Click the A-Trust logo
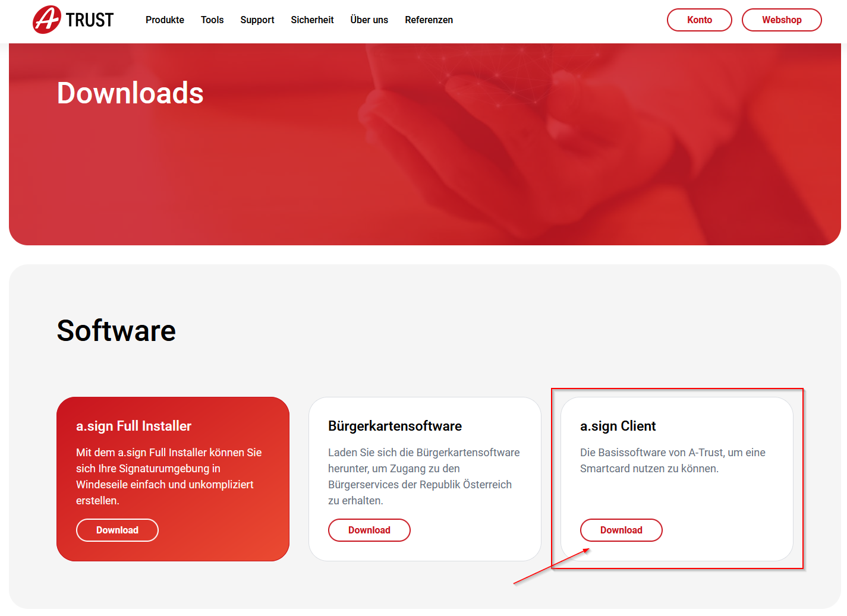This screenshot has height=616, width=847. click(x=73, y=20)
